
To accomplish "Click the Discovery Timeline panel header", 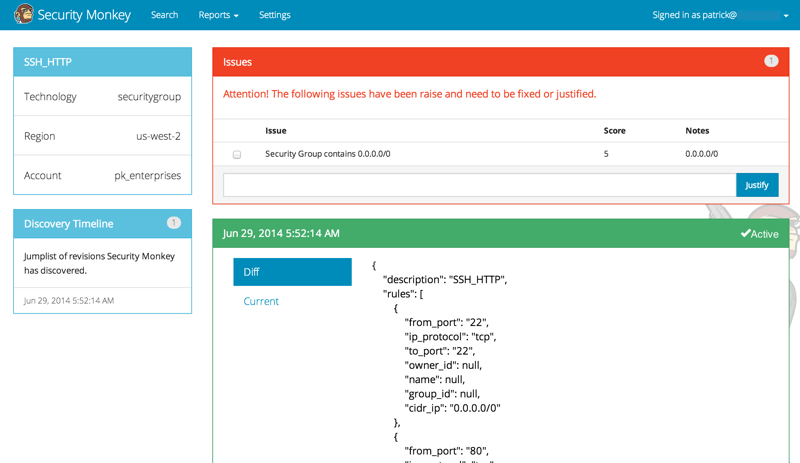I will 103,224.
